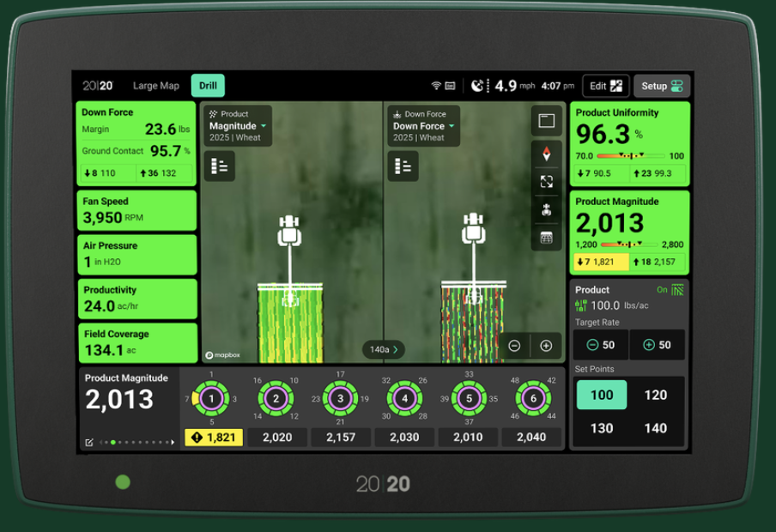The height and width of the screenshot is (532, 776).
Task: Open the Down Force layer dropdown
Action: click(424, 125)
